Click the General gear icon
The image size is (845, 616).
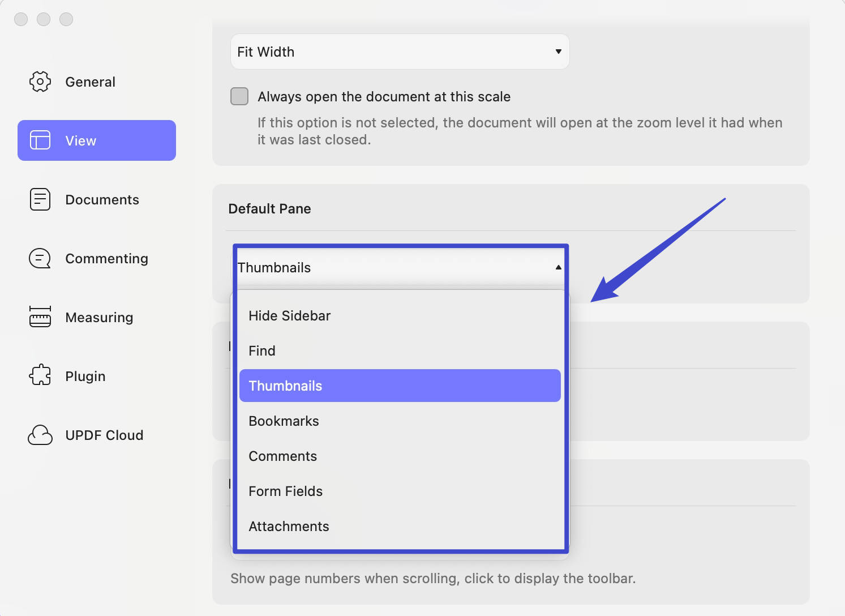click(40, 82)
